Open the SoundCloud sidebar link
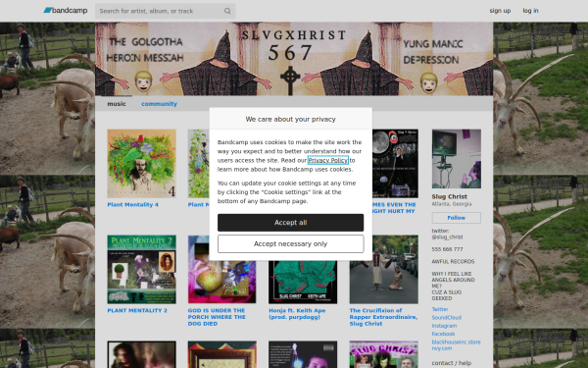Viewport: 588px width, 368px height. [x=446, y=317]
